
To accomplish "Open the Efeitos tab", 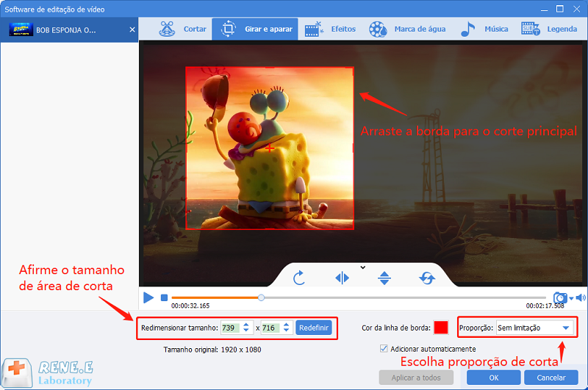I will pyautogui.click(x=330, y=29).
